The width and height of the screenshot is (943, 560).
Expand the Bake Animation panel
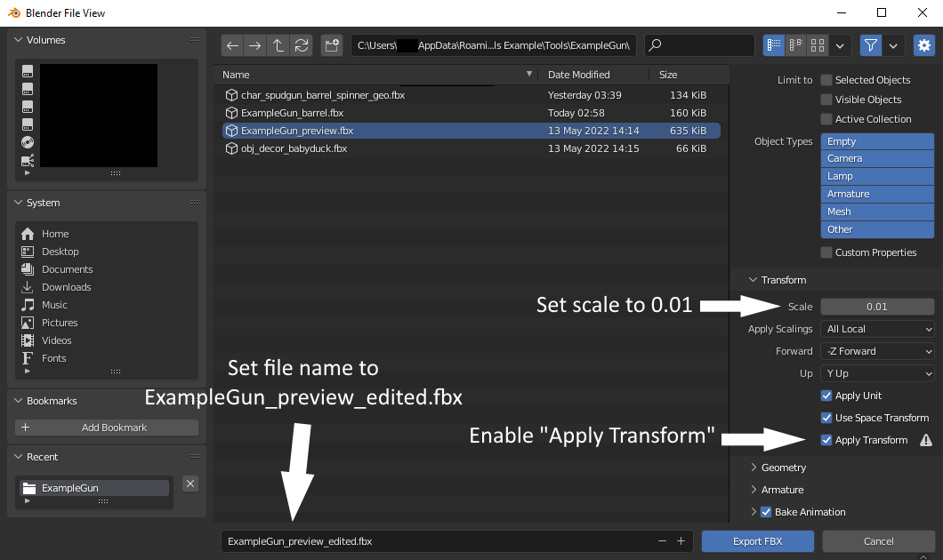pyautogui.click(x=753, y=512)
